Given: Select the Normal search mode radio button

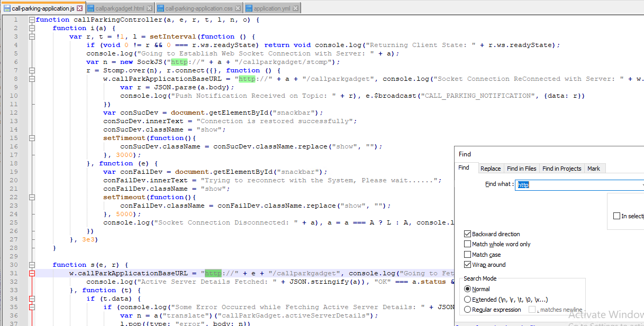Looking at the screenshot, I should pos(467,288).
